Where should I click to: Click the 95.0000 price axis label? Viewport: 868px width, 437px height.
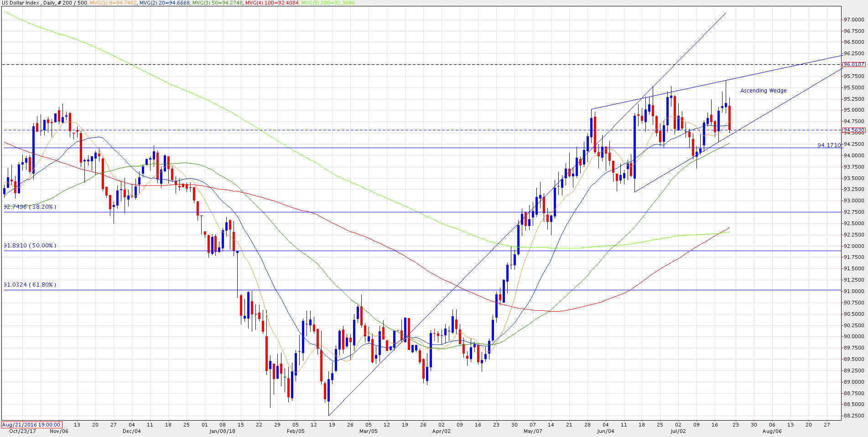(x=854, y=110)
